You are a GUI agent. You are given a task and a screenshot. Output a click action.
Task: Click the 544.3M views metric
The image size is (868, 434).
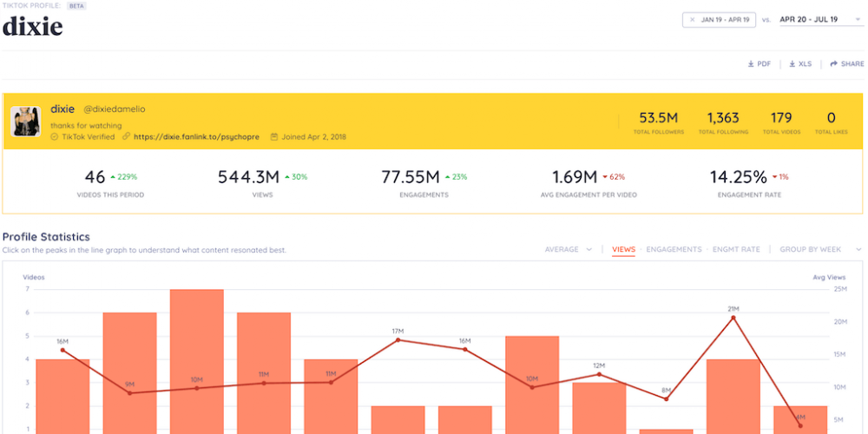pos(262,183)
